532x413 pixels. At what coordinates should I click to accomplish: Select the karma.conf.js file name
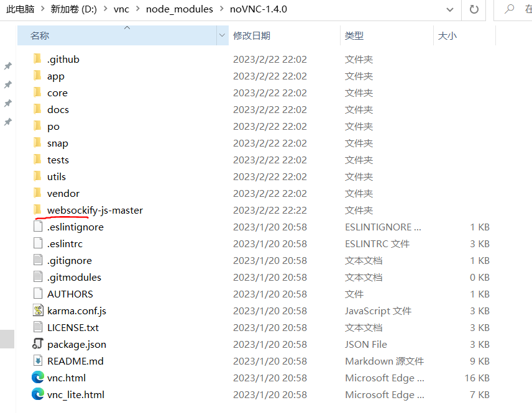(x=76, y=311)
